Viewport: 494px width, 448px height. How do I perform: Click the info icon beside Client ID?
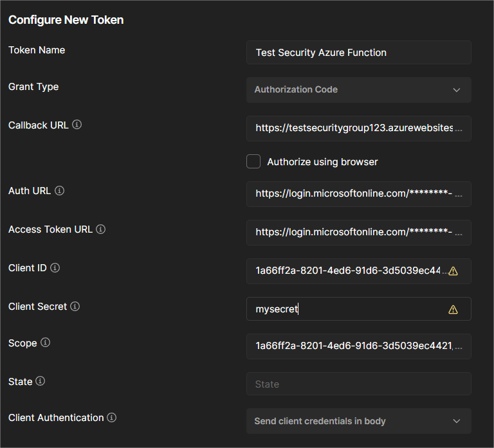(x=55, y=268)
